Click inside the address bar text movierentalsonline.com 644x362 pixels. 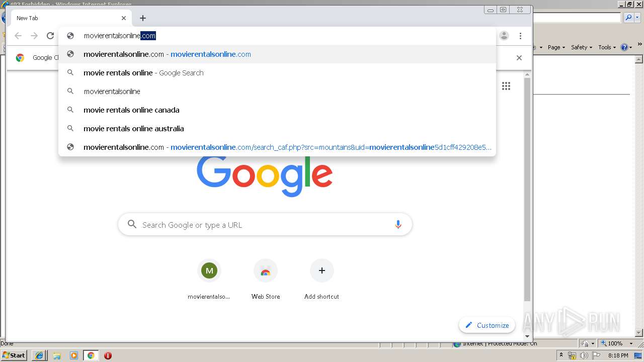[x=120, y=36]
